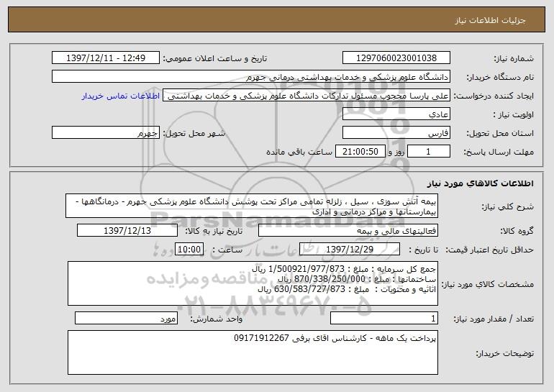Click the price validity date field 1397/12/29

[x=350, y=250]
